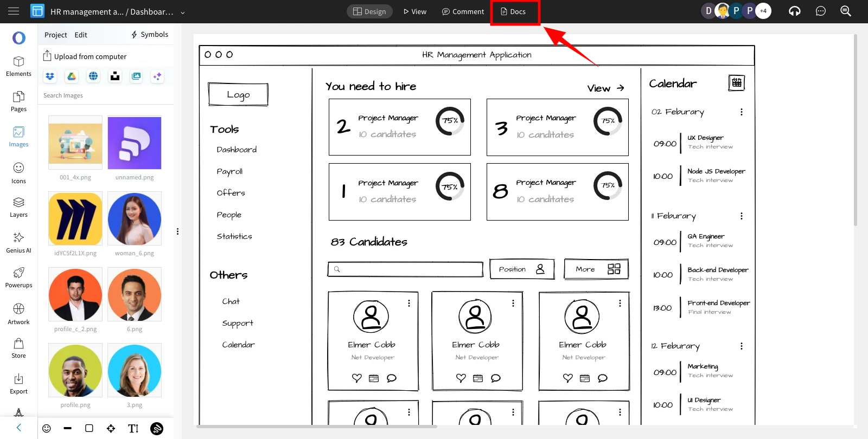868x439 pixels.
Task: Click the Export icon in sidebar
Action: [18, 384]
